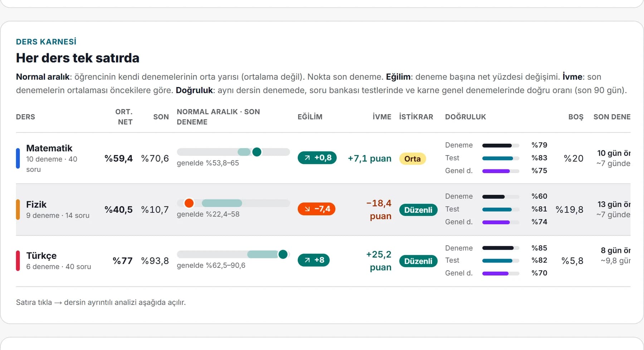Screen dimensions: 644x350
Task: Click the green last-exam dot in the Matematik range
Action: pos(257,152)
